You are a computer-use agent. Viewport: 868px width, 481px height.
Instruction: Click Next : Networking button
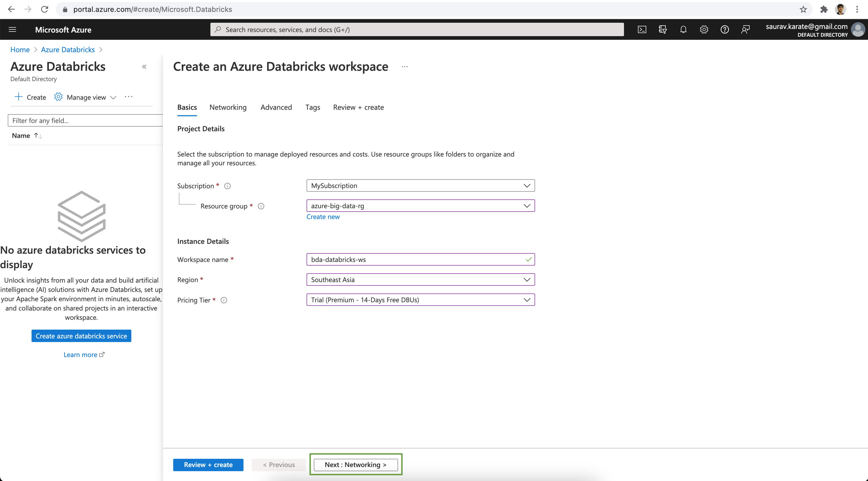(x=355, y=465)
